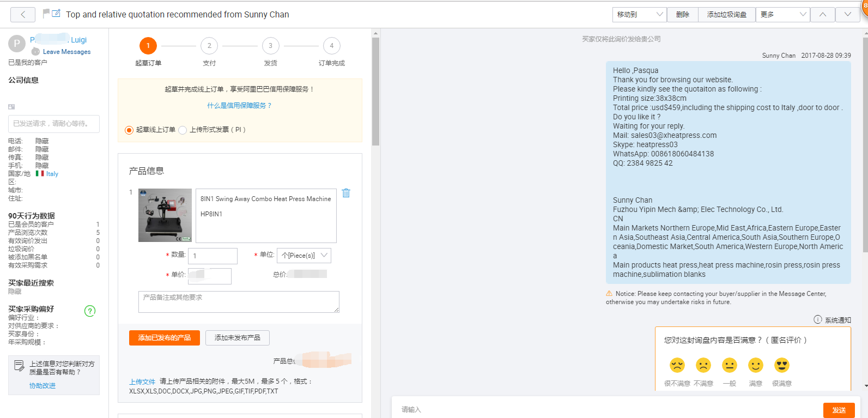Screen dimensions: 868x418
Task: Click the back arrow button
Action: [x=23, y=15]
